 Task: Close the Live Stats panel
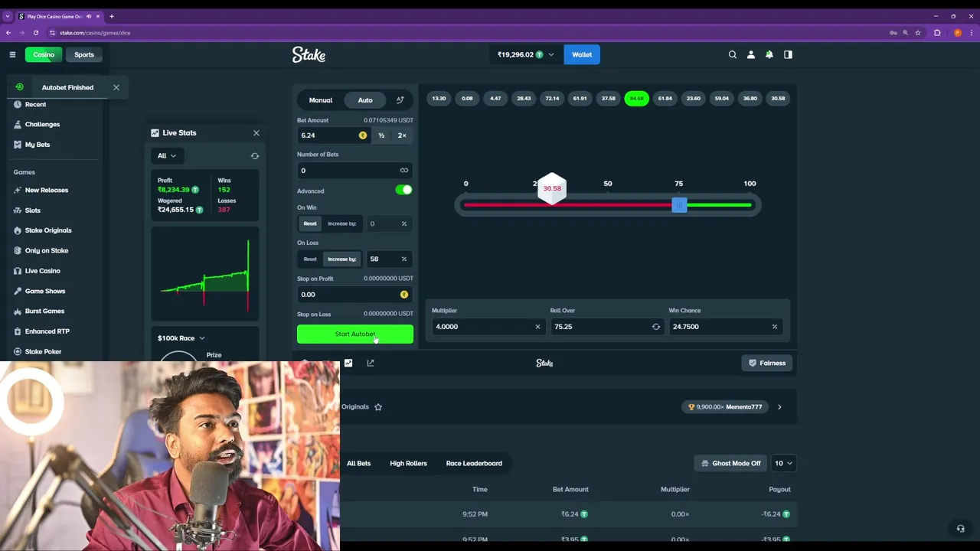coord(256,133)
